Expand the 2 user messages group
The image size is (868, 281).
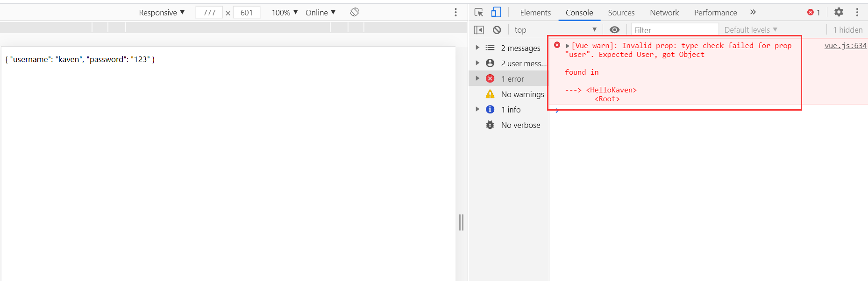[477, 63]
